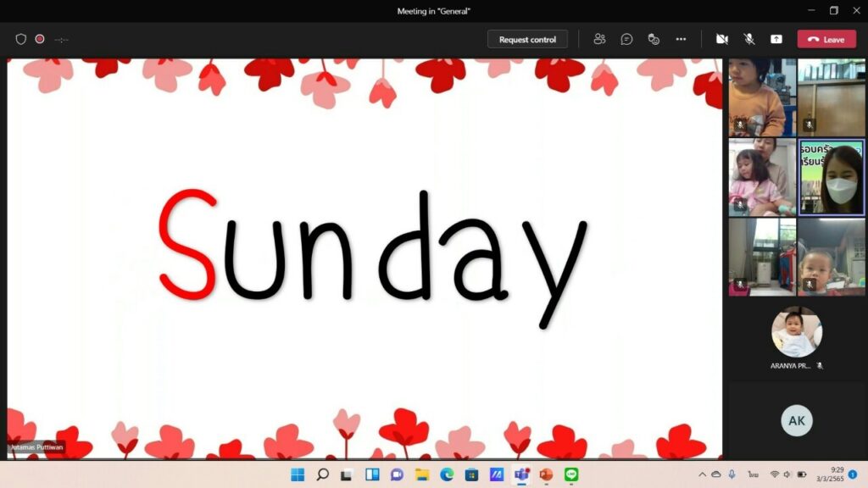Viewport: 868px width, 488px height.
Task: Open the meeting chat panel
Action: [x=626, y=39]
